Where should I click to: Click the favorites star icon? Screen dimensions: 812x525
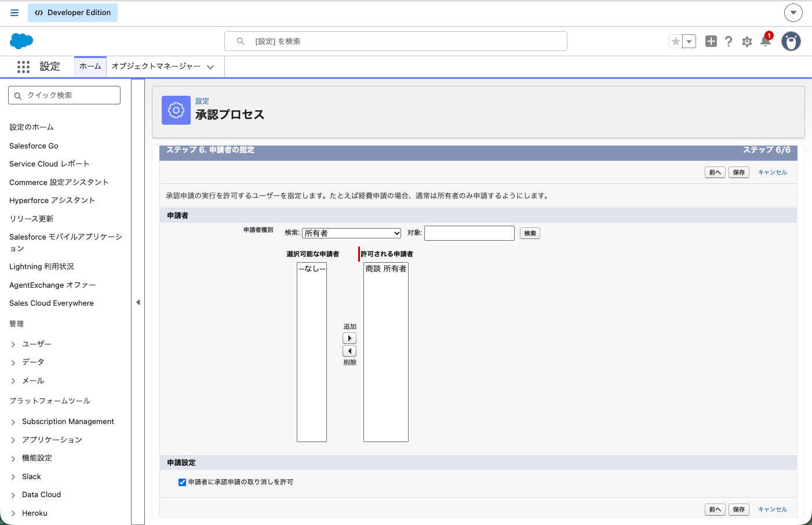(675, 41)
